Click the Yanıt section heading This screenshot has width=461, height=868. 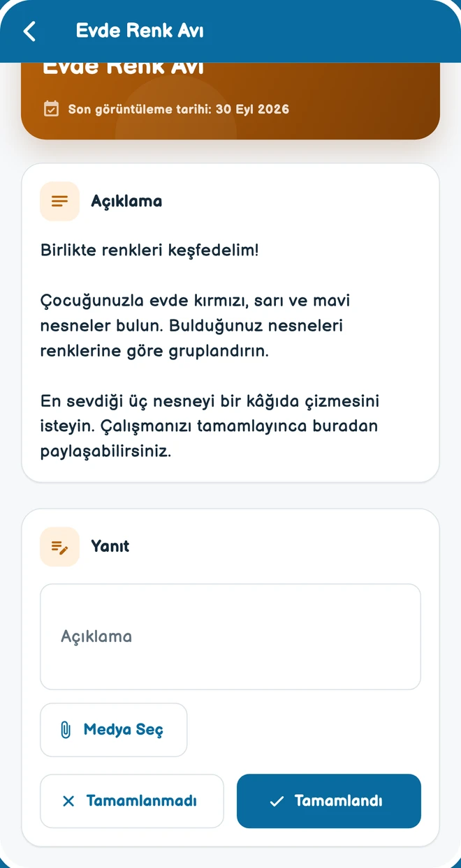pos(110,546)
